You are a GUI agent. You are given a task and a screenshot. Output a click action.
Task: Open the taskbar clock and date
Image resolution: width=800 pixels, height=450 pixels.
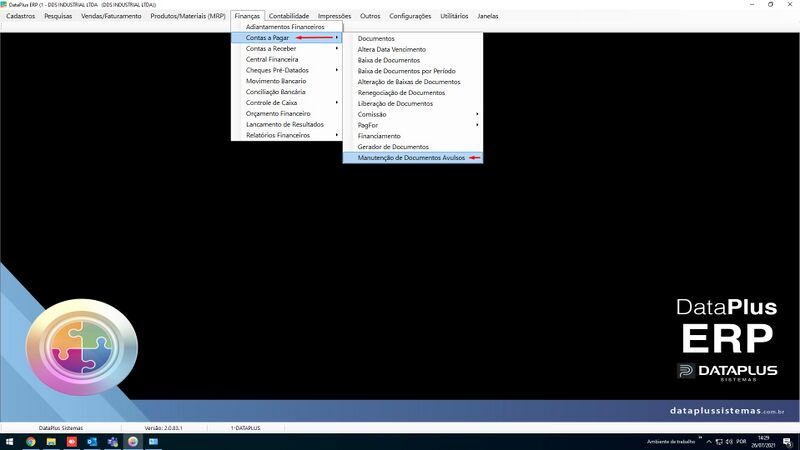coord(763,442)
